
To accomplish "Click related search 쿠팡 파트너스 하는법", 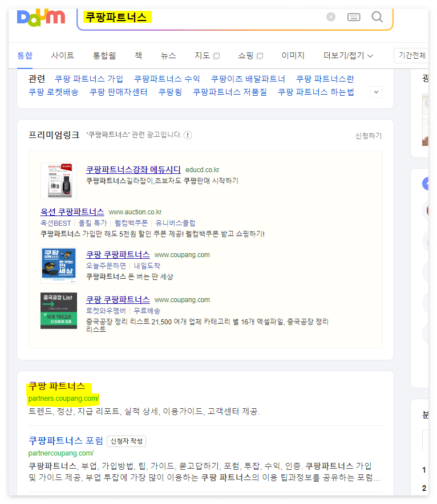I will click(x=316, y=92).
